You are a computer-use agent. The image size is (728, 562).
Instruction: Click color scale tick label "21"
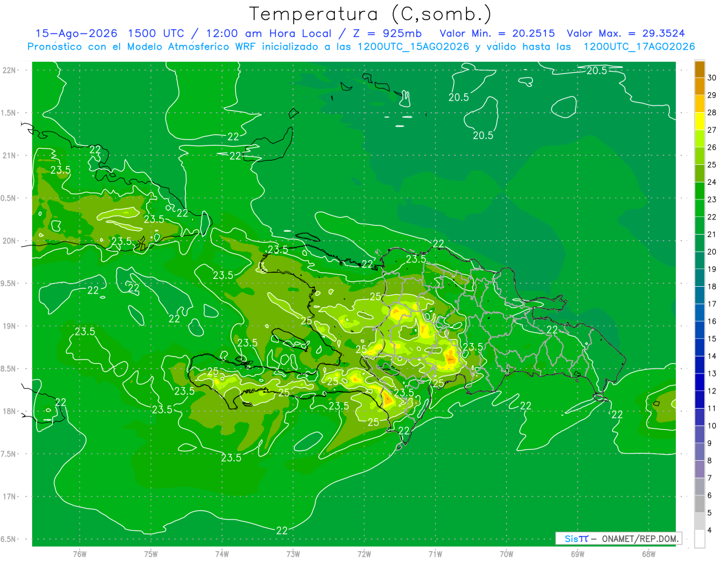click(712, 234)
